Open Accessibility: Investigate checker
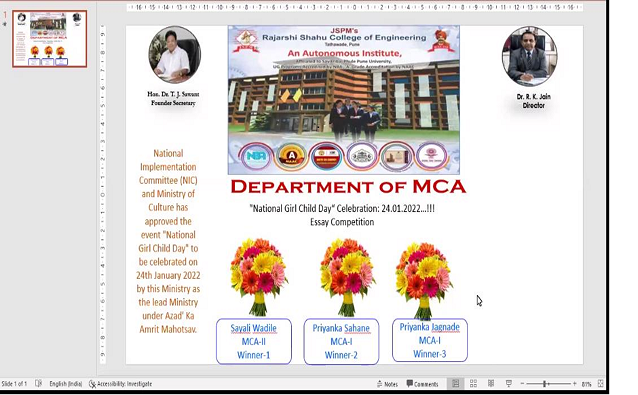This screenshot has width=638, height=395. point(120,384)
